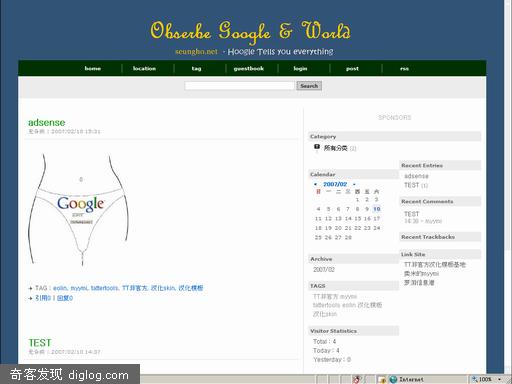Viewport: 512px width, 384px height.
Task: Open TT非官方 in TAGS sidebar
Action: click(325, 296)
